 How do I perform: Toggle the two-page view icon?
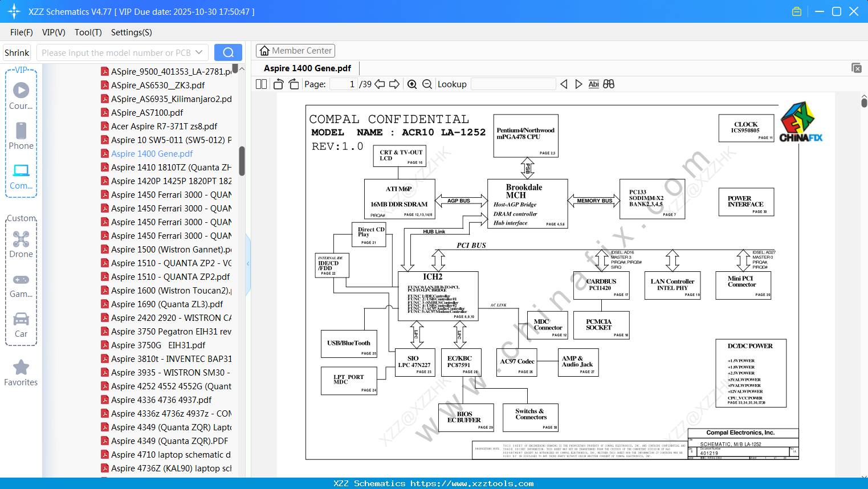click(261, 84)
